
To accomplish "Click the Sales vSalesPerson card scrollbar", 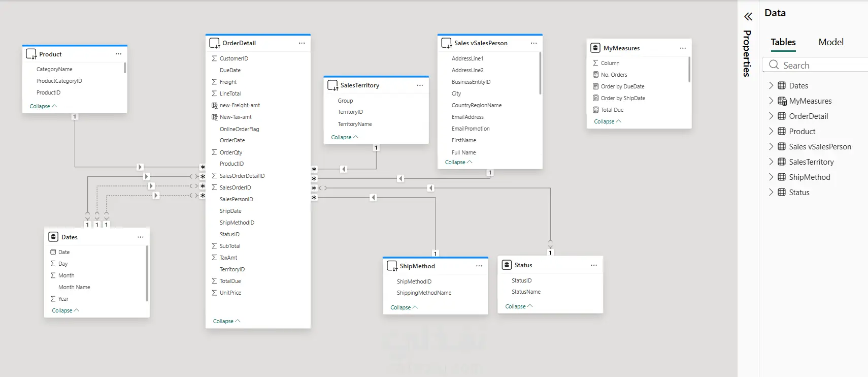I will [540, 74].
